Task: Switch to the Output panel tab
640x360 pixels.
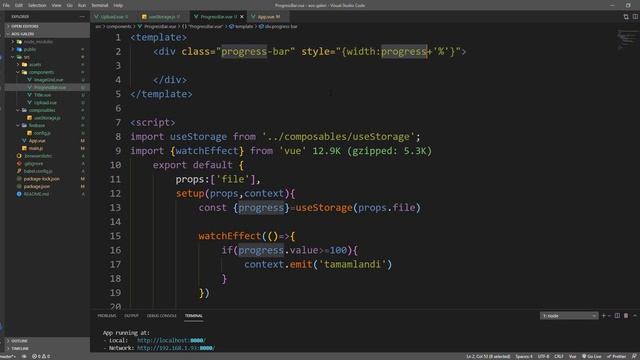Action: 131,316
